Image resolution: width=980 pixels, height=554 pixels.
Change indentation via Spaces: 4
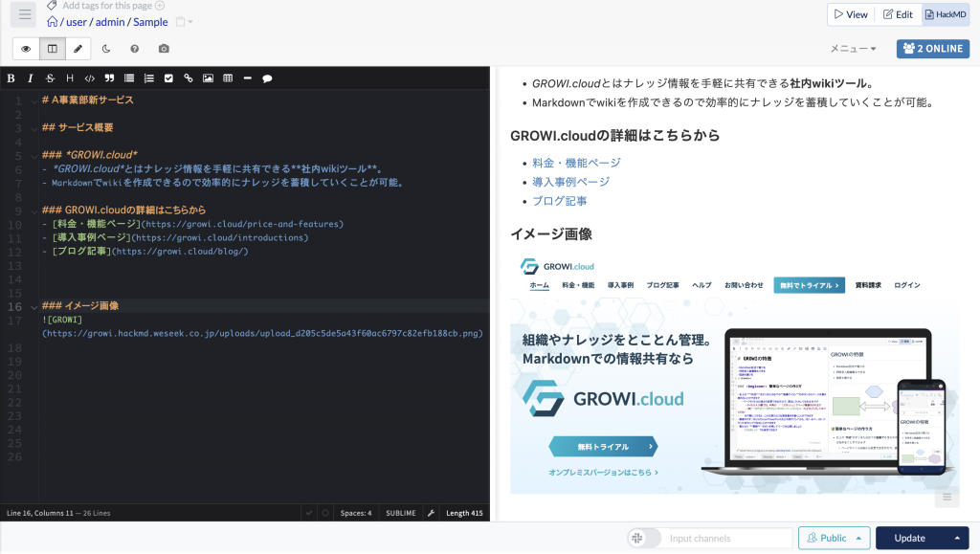356,513
